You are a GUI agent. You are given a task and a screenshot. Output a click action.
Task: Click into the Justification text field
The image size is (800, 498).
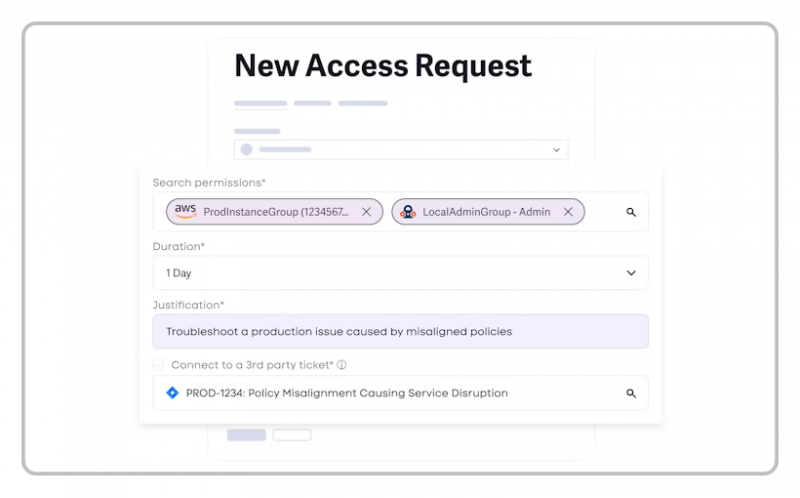click(400, 332)
